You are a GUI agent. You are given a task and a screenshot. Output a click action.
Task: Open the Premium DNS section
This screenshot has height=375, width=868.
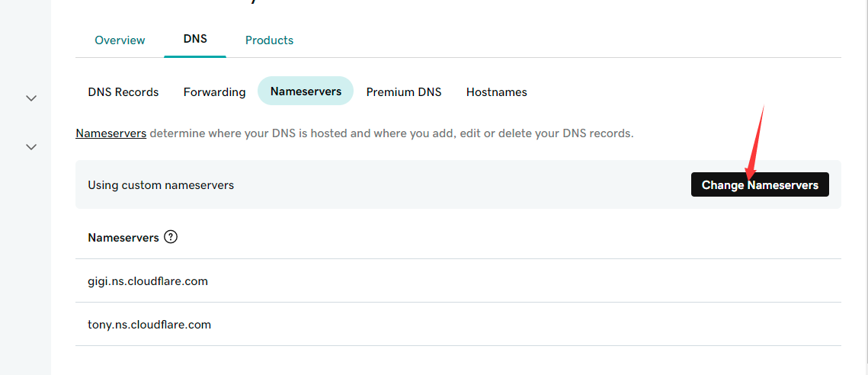click(404, 92)
